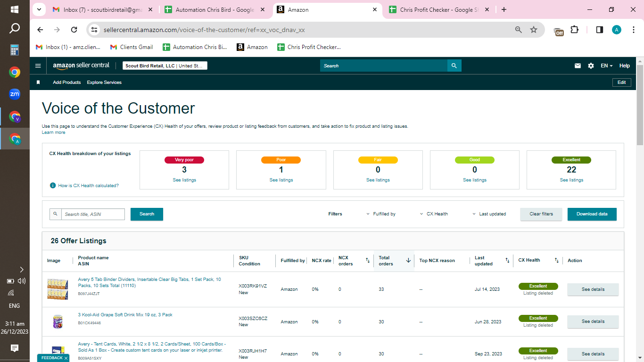
Task: See details for Kool-Aid Grape Drink Mix
Action: tap(593, 321)
